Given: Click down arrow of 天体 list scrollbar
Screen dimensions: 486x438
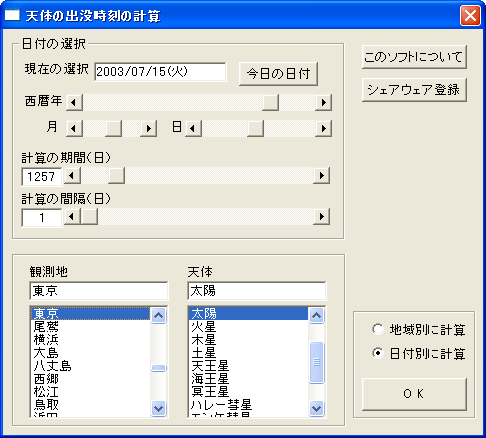Looking at the screenshot, I should click(316, 408).
